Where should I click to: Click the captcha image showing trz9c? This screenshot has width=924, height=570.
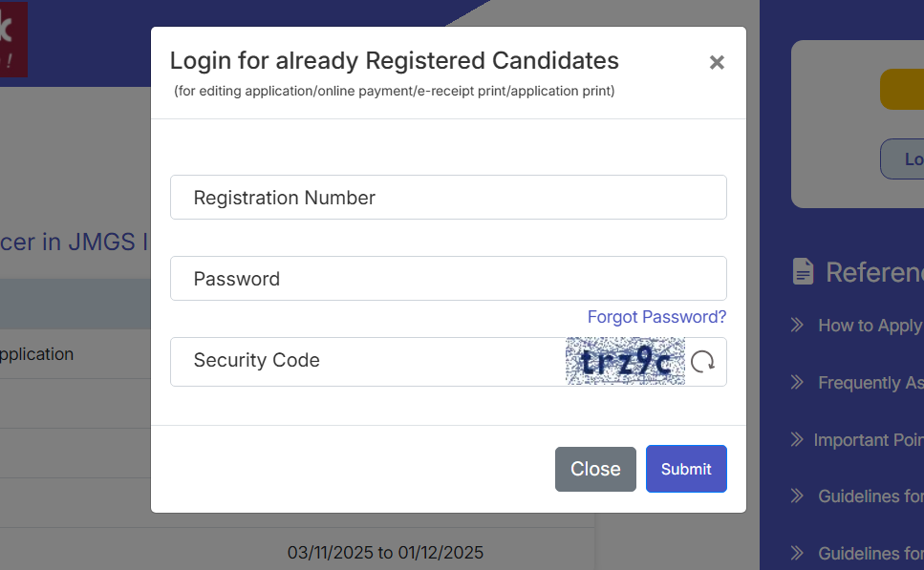click(x=625, y=361)
